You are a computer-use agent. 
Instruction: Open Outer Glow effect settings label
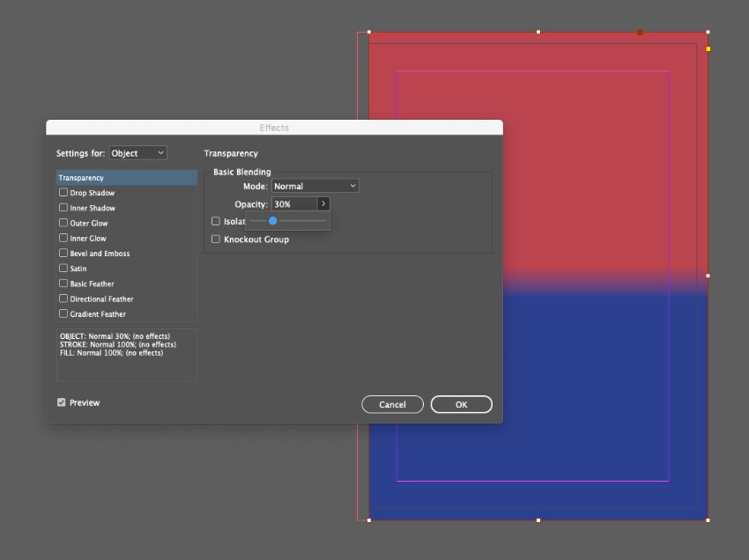pyautogui.click(x=89, y=224)
